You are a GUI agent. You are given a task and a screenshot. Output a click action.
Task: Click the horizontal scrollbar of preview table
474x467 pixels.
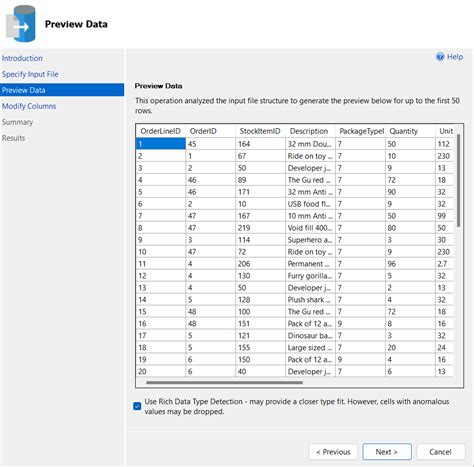click(x=224, y=382)
